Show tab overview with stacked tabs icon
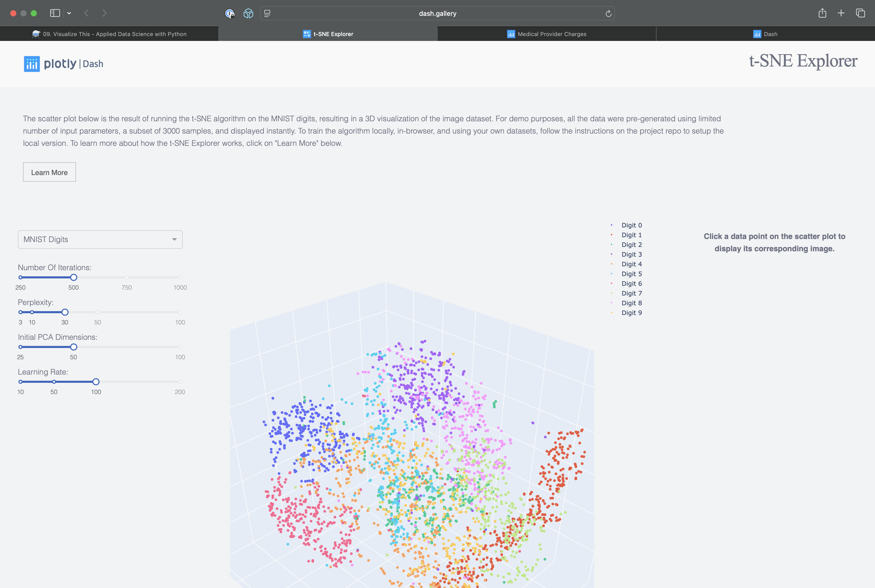Viewport: 875px width, 588px height. pyautogui.click(x=860, y=13)
